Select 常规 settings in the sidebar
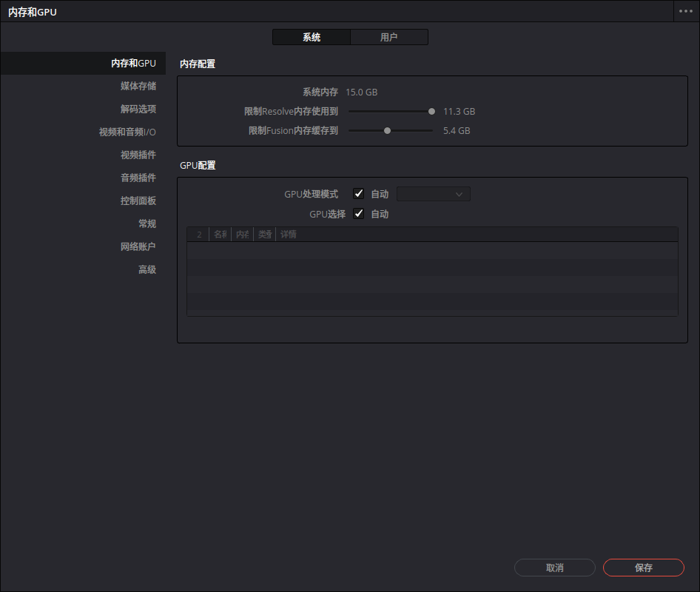The height and width of the screenshot is (592, 700). point(147,223)
